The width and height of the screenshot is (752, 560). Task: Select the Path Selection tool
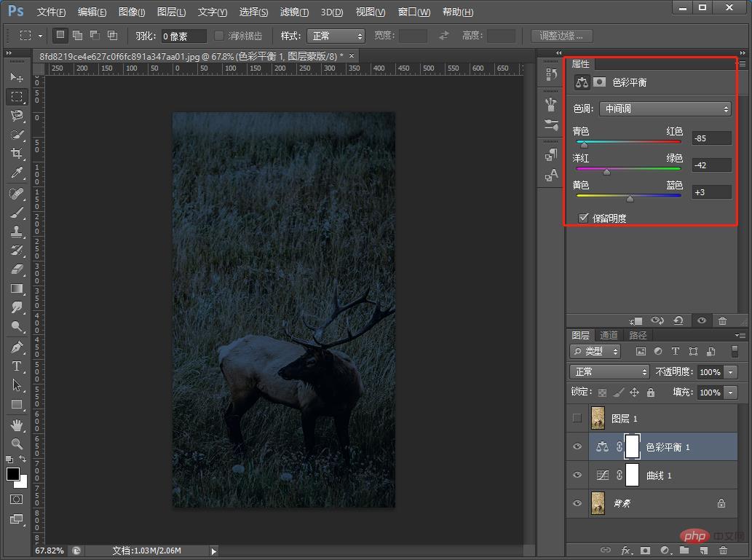point(17,384)
